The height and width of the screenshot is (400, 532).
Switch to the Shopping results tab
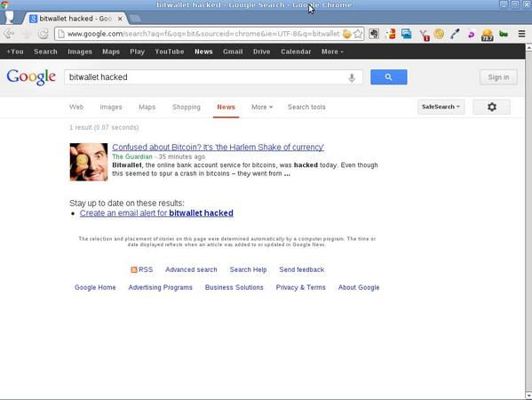[187, 107]
